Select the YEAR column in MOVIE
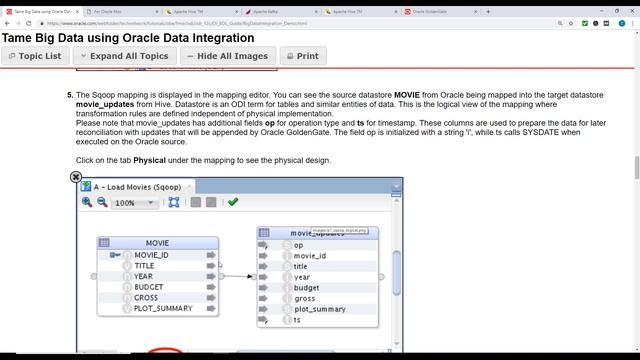Viewport: 640px width, 360px height. click(143, 276)
